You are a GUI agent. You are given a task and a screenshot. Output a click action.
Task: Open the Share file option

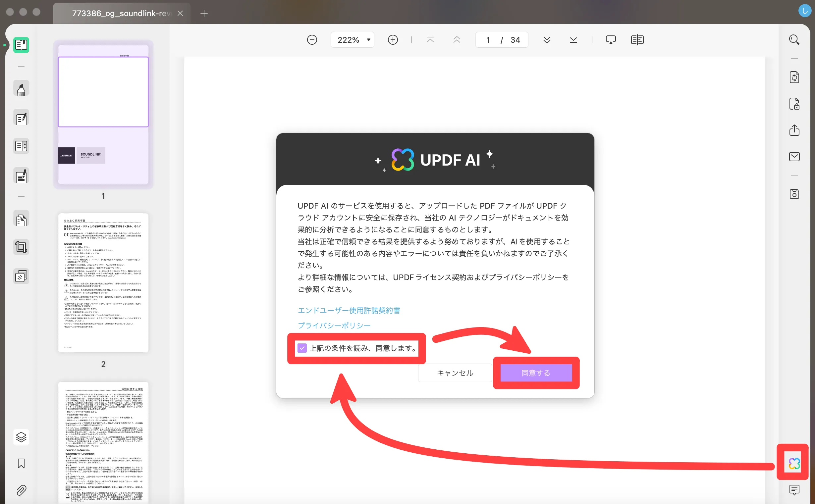(794, 130)
